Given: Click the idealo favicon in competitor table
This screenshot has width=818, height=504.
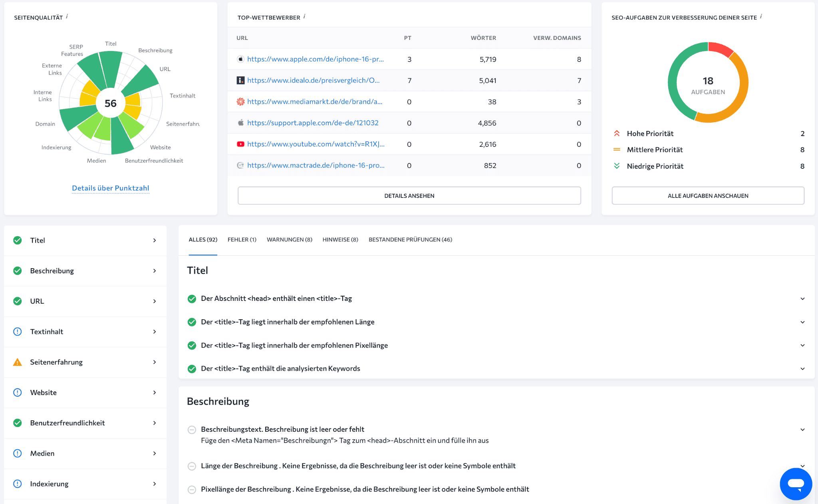Looking at the screenshot, I should 240,80.
